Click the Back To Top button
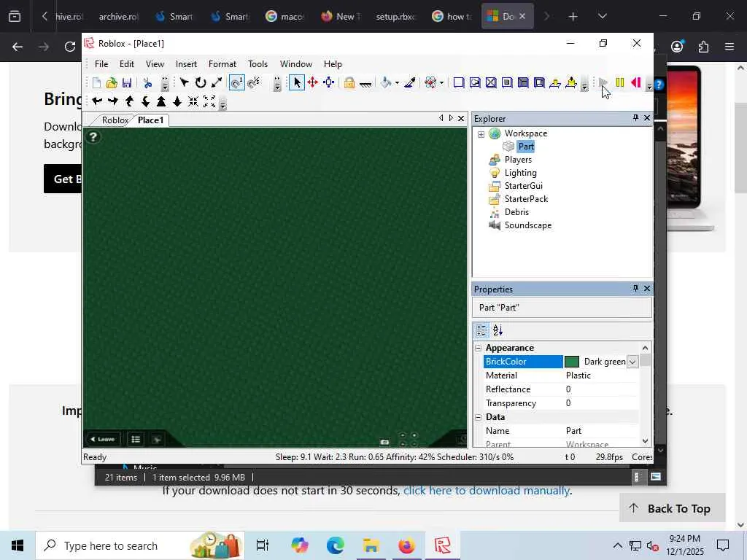747x560 pixels. [672, 508]
